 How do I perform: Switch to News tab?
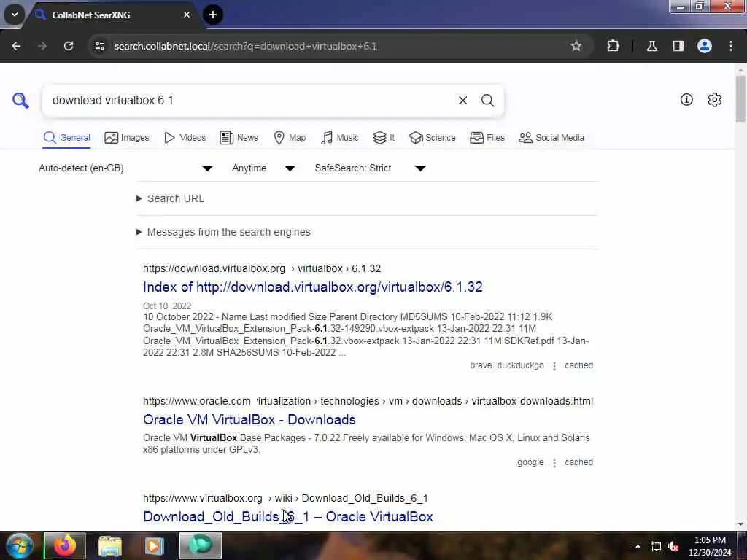click(x=239, y=138)
